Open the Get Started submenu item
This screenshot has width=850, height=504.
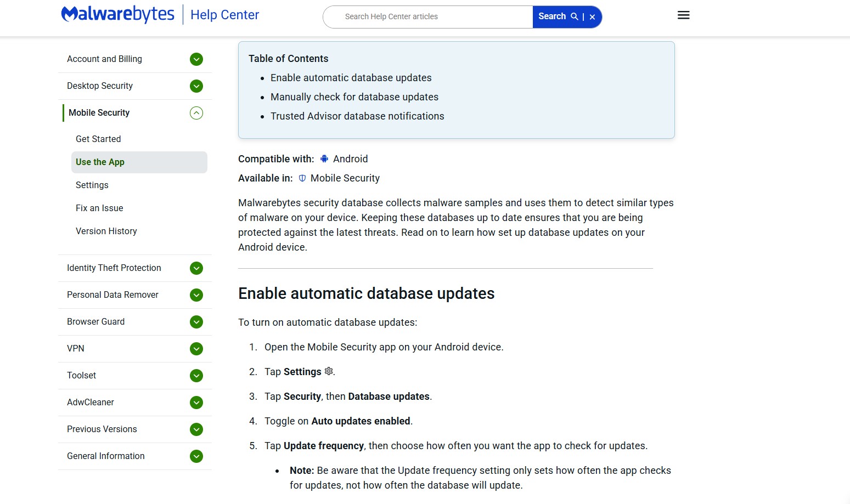coord(98,139)
